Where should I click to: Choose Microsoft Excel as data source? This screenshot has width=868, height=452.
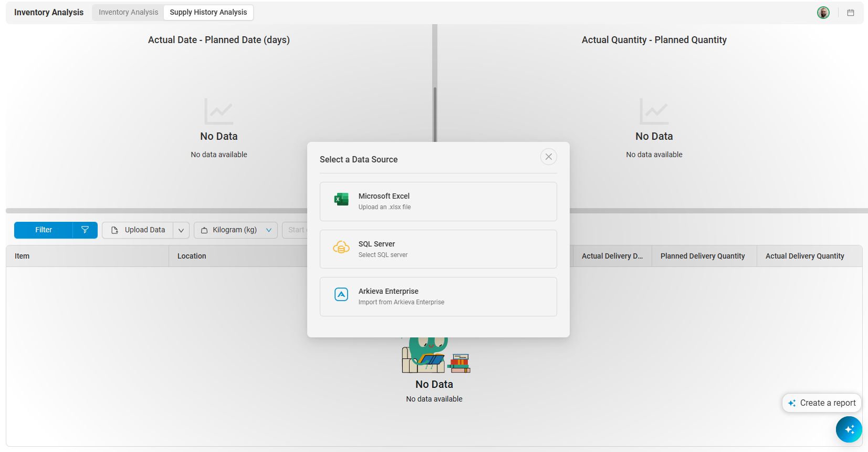click(x=438, y=201)
